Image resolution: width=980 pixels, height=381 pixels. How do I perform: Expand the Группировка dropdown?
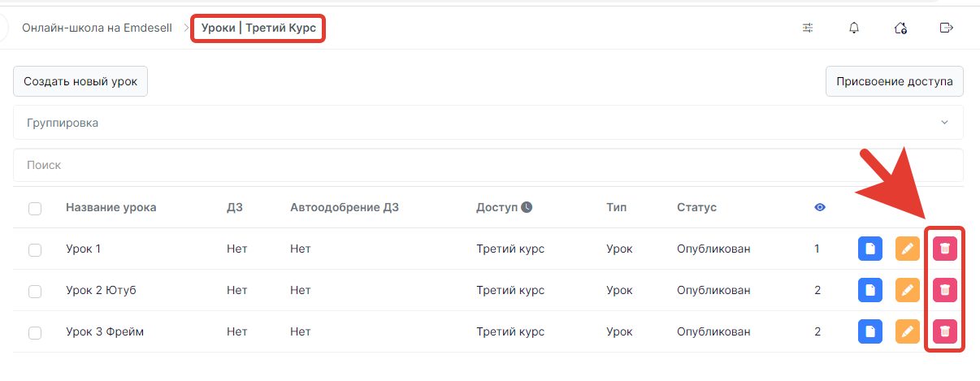click(488, 123)
